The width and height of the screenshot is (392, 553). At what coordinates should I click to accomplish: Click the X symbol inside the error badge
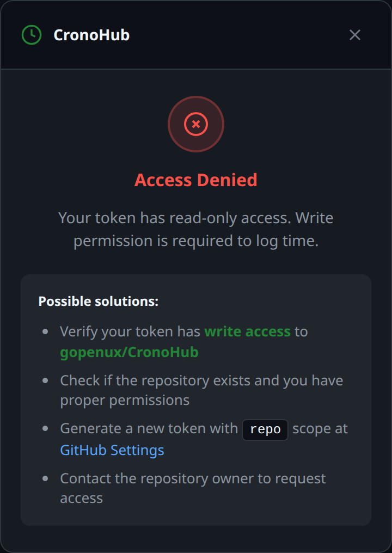(195, 124)
